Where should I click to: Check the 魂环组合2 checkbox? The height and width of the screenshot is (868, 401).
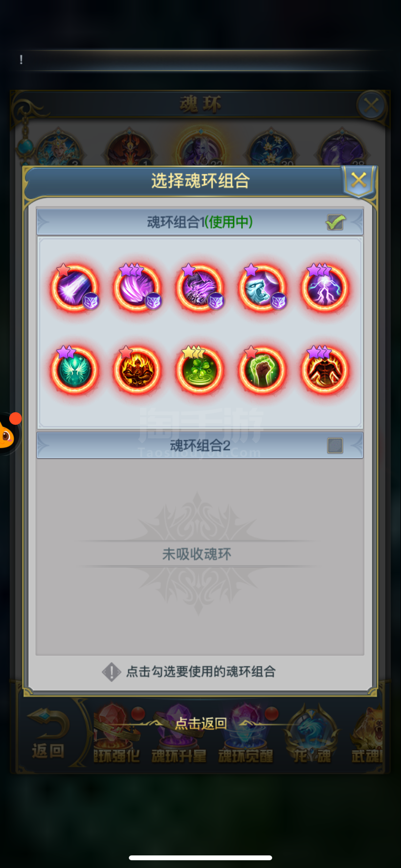[335, 445]
